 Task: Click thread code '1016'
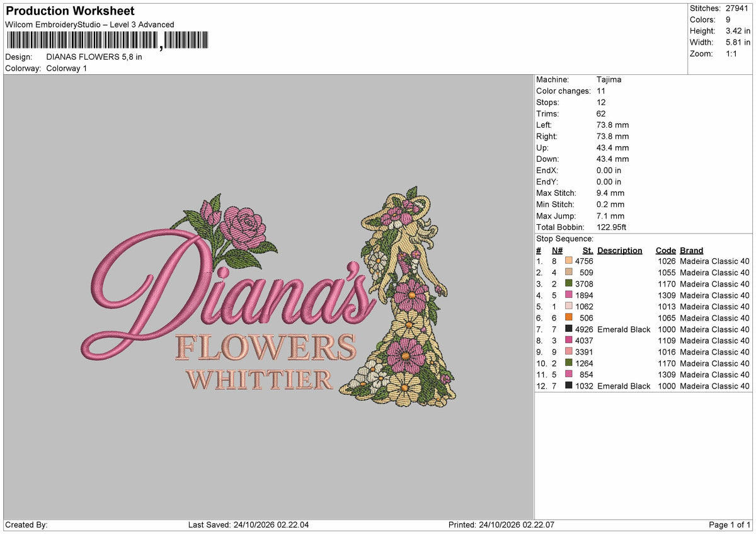(667, 352)
